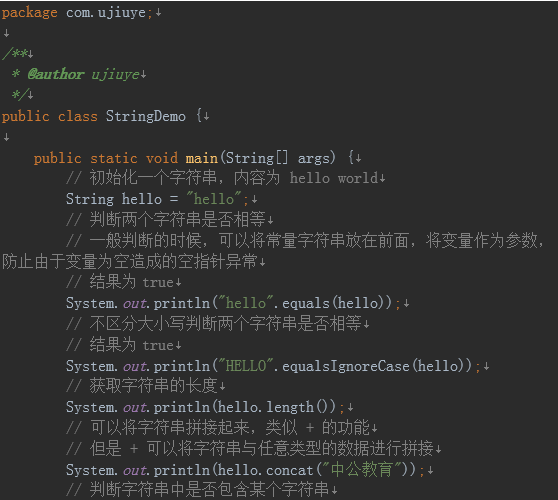Click the comment about hello world initialization

point(222,178)
